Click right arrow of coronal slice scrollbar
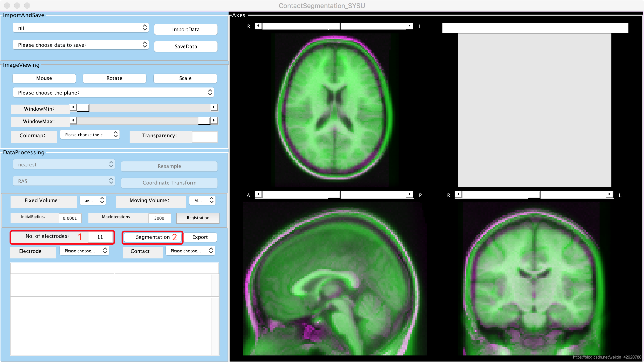Screen dimensions: 644x362 click(609, 194)
